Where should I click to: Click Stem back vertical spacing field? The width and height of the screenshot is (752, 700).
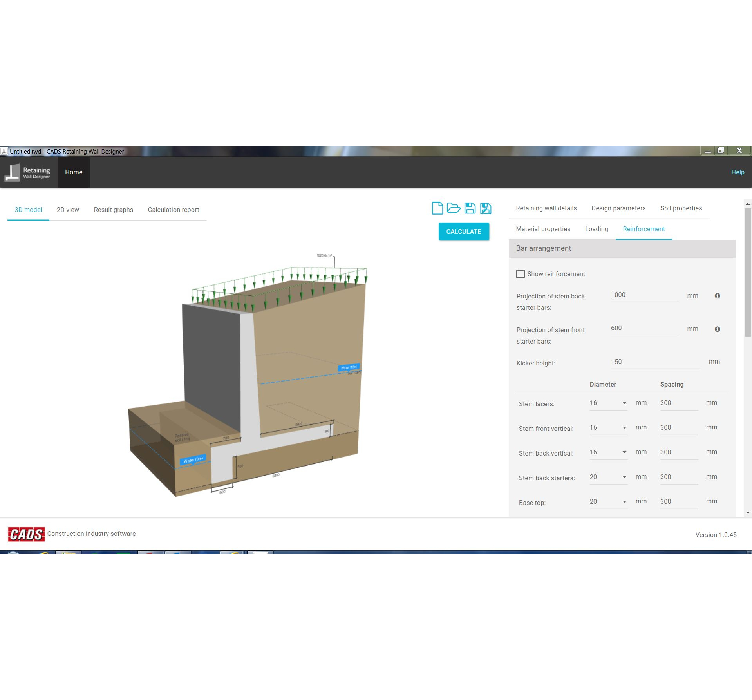click(x=679, y=452)
